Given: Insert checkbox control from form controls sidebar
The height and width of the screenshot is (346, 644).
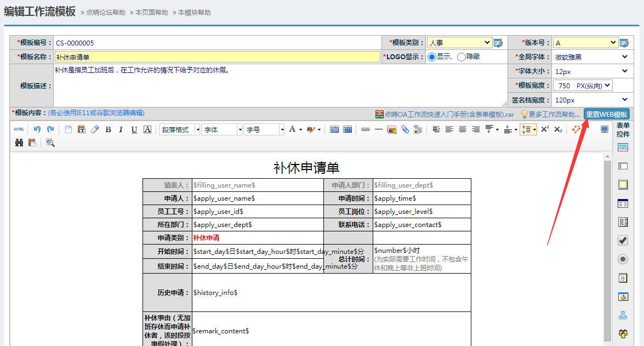Looking at the screenshot, I should [623, 241].
